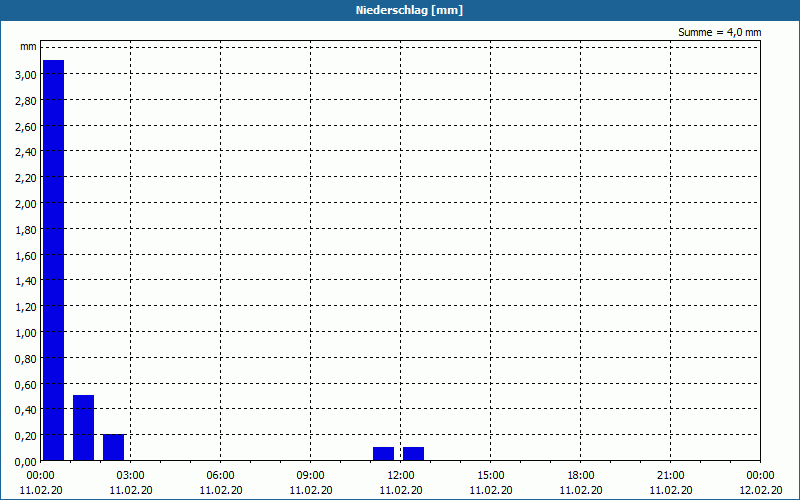This screenshot has height=500, width=800.
Task: Click the tallest bar at 00:00
Action: (54, 260)
